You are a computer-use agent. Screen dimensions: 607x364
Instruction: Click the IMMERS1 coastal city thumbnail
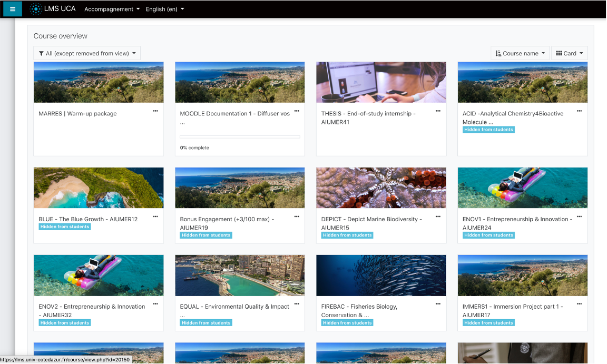click(x=523, y=276)
